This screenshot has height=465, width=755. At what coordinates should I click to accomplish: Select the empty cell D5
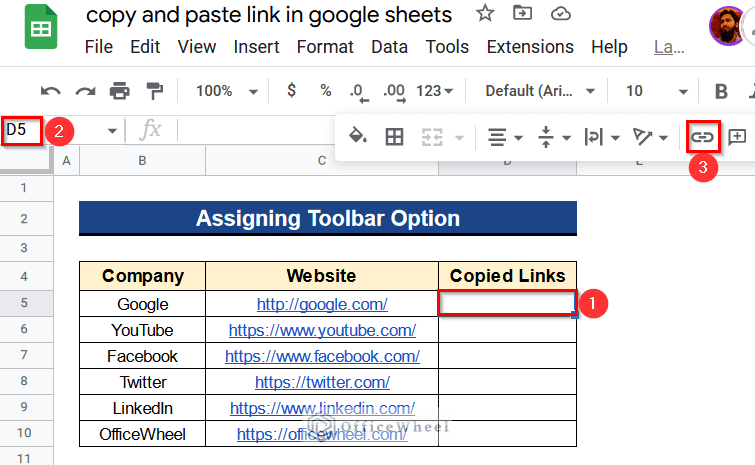[507, 303]
